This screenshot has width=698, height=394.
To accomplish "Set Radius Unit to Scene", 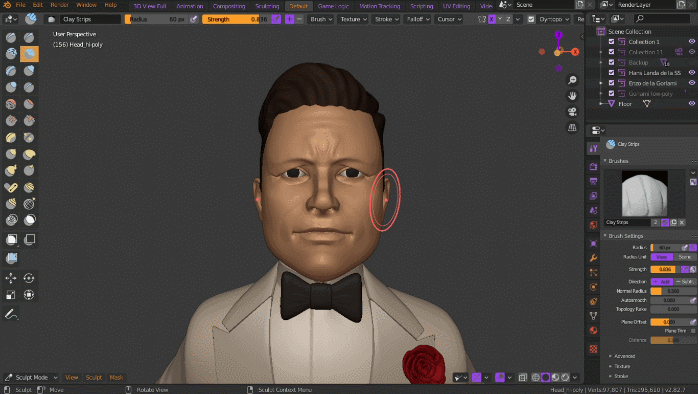I will (x=685, y=257).
